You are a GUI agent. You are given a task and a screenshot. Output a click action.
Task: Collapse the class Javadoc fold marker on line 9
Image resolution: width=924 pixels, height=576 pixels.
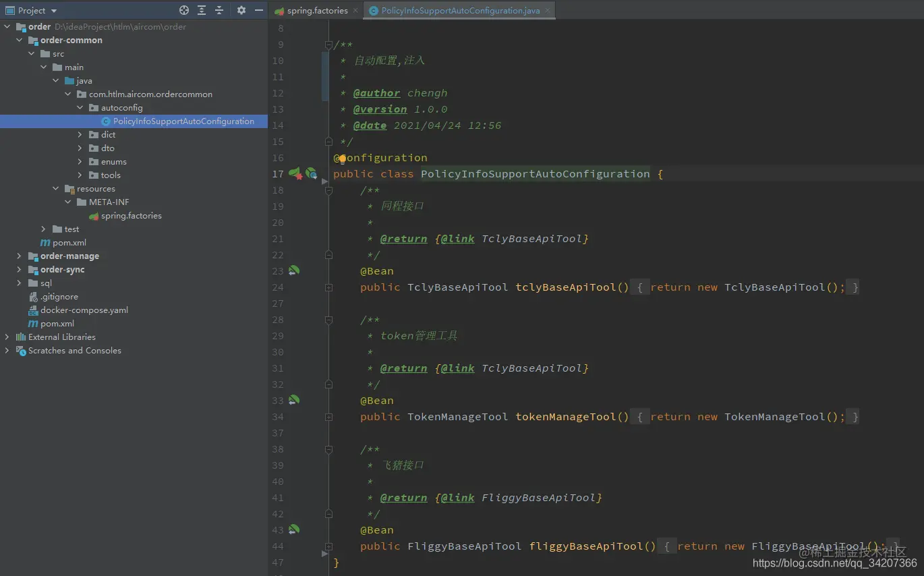coord(328,45)
